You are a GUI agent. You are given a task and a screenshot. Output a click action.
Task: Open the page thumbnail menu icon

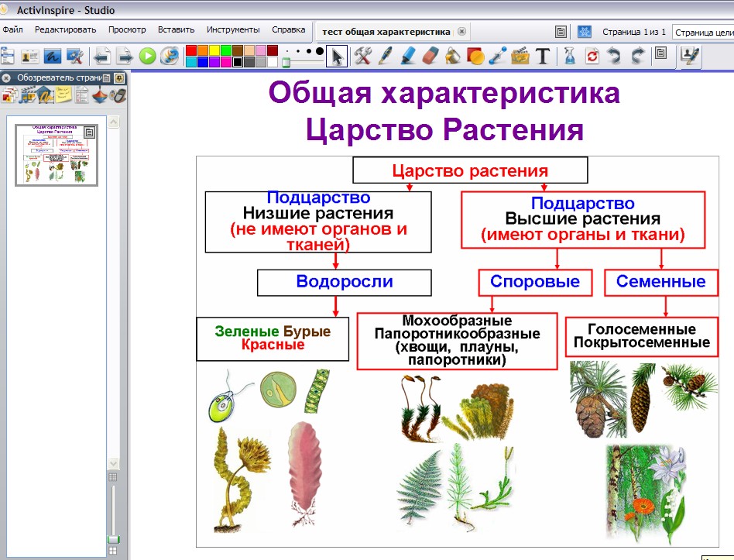89,132
